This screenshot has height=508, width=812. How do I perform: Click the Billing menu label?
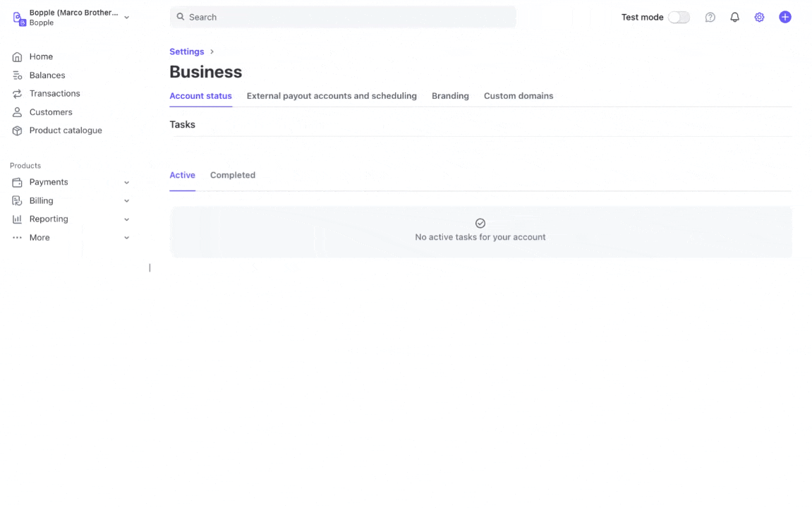(41, 200)
